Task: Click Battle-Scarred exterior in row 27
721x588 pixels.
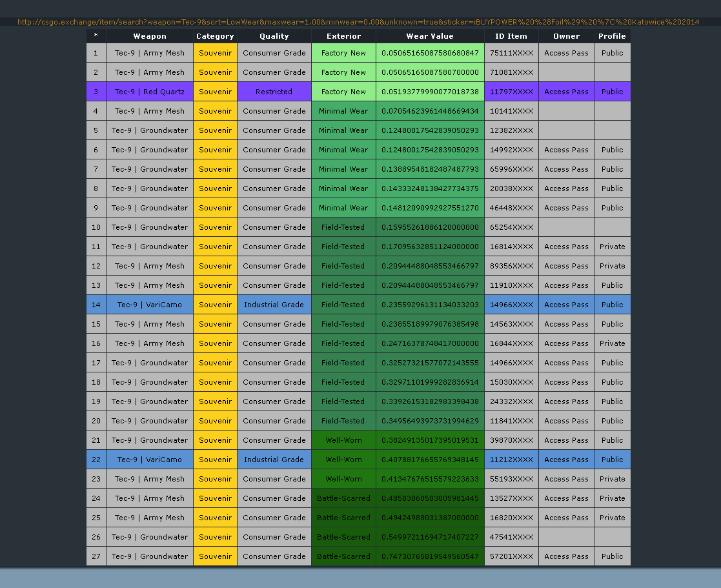Action: (343, 556)
